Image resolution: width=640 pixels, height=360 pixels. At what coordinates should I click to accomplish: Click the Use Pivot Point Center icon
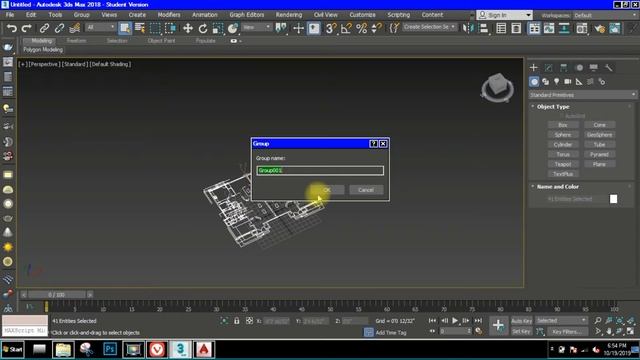pyautogui.click(x=281, y=28)
